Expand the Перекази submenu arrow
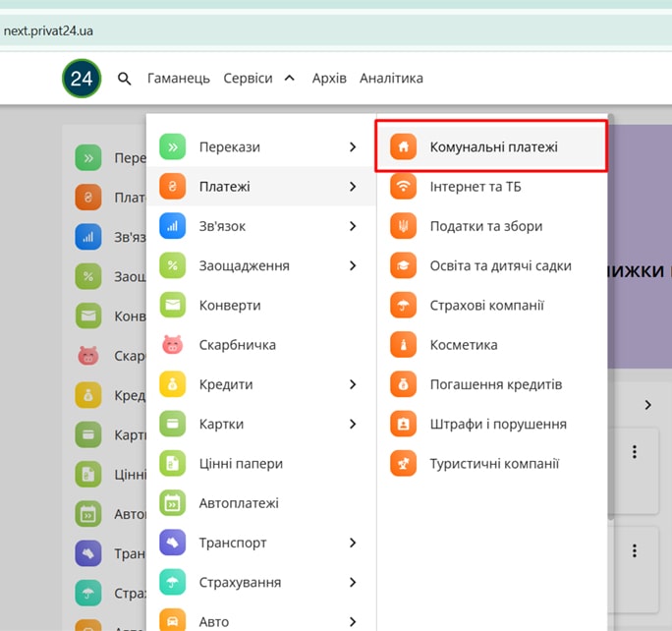 [x=353, y=147]
